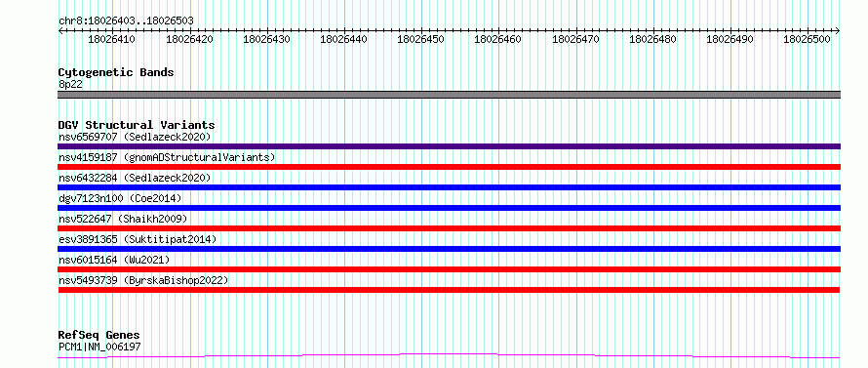Open the nsv6015164 (Wu2021) label
The width and height of the screenshot is (868, 368).
114,260
